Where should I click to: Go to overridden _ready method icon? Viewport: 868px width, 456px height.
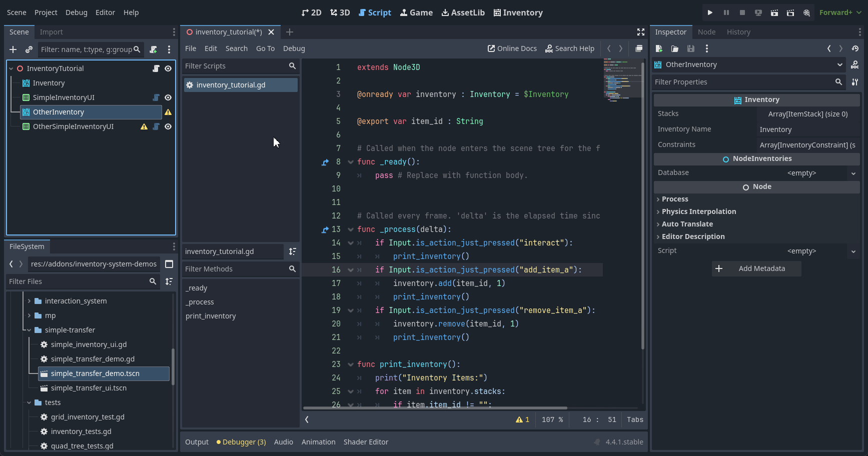325,162
